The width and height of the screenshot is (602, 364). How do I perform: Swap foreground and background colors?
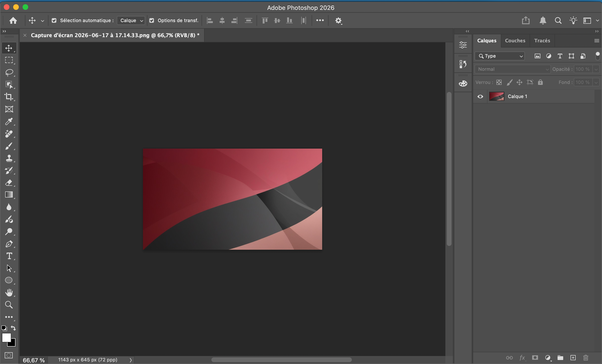click(13, 328)
